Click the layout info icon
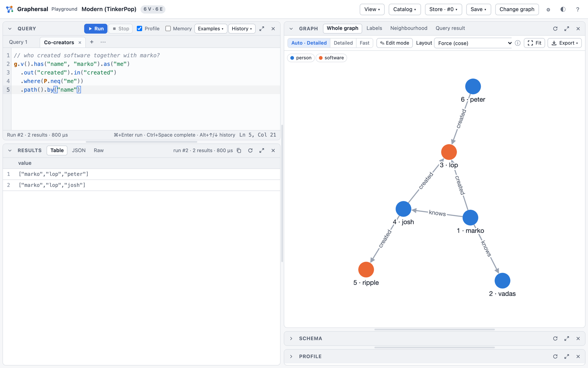 [x=518, y=43]
